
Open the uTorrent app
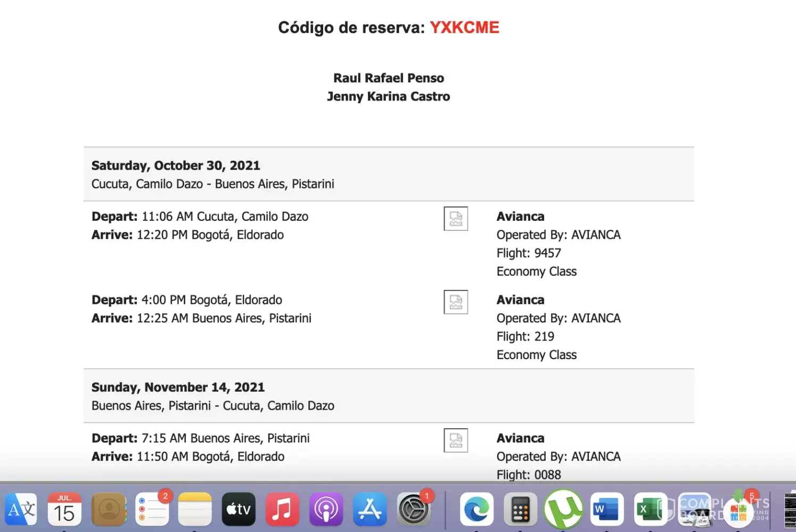click(563, 510)
